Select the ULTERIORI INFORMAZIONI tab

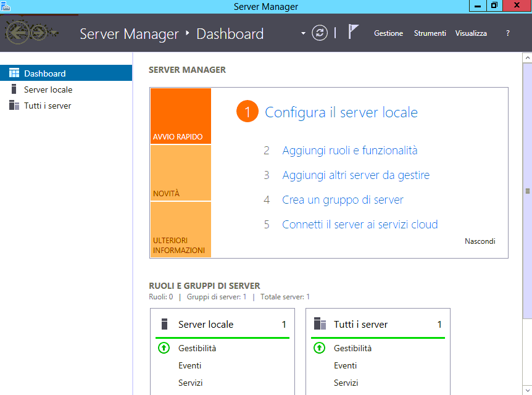coord(181,230)
